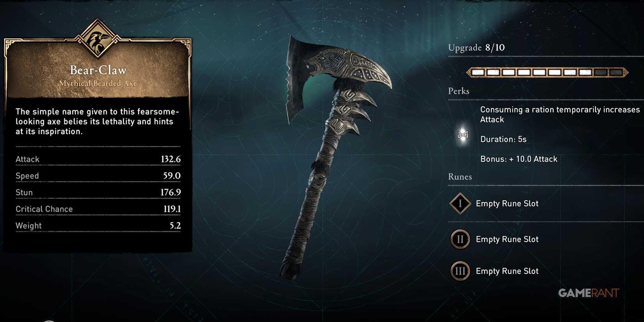Select the Critical Chance stat row

coord(98,209)
